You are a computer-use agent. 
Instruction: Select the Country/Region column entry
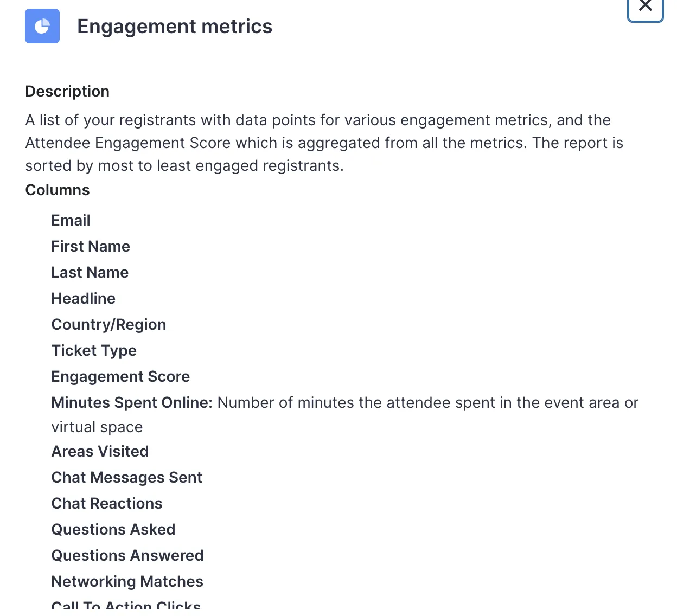[x=108, y=324]
